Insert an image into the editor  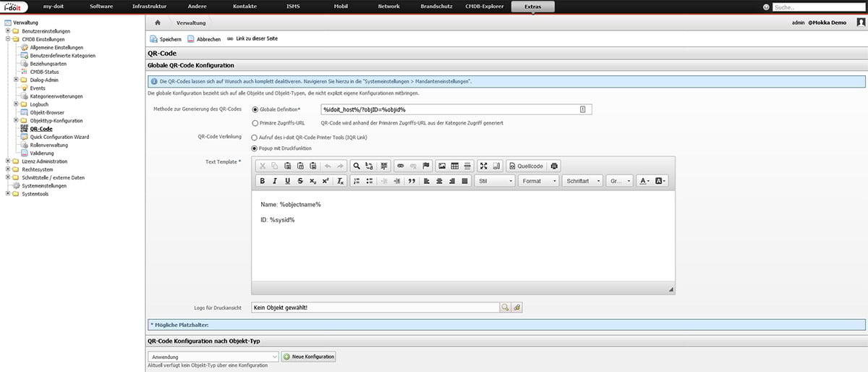pyautogui.click(x=442, y=166)
